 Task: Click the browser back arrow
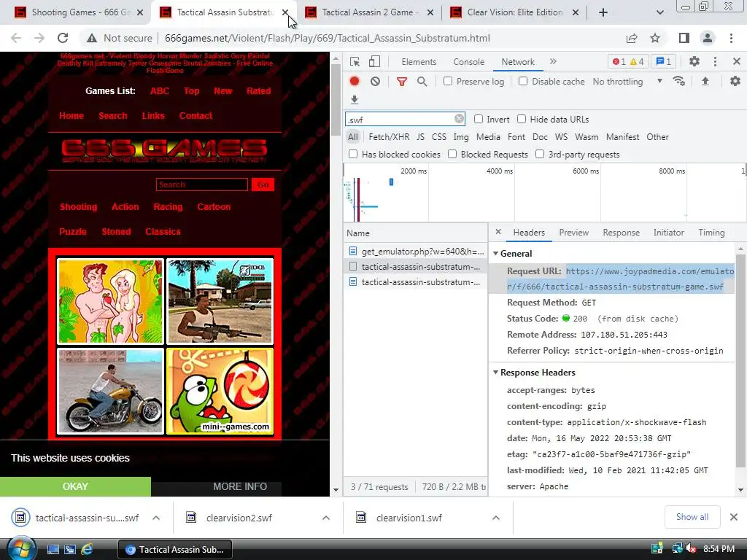click(16, 38)
